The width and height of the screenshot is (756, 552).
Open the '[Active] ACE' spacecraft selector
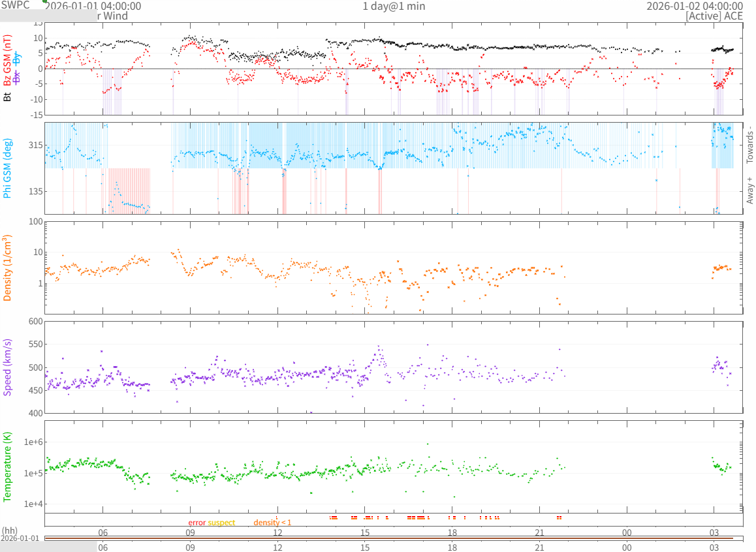714,16
